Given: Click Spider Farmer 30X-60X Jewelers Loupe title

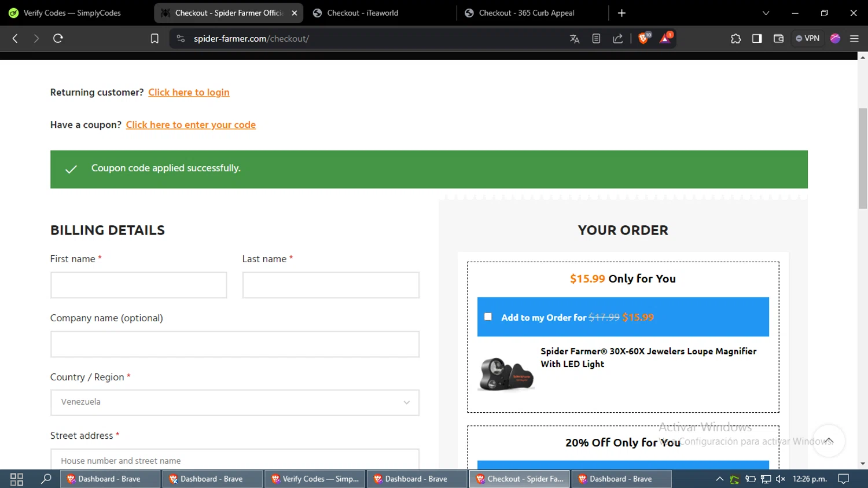Looking at the screenshot, I should click(648, 358).
